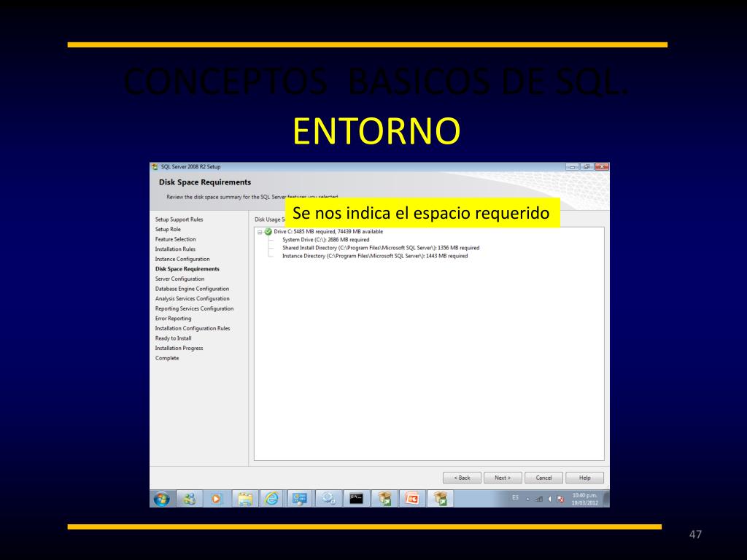Viewport: 747px width, 560px height.
Task: Close the SQL Server 2008 R2 Setup window
Action: pos(602,167)
